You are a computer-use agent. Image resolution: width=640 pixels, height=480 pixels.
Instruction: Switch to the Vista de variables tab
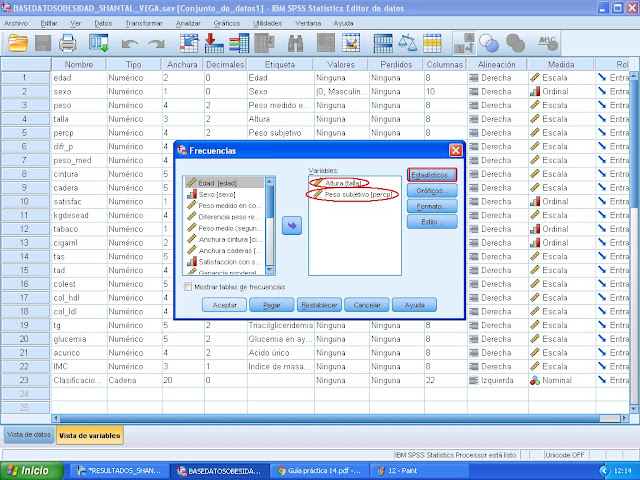pyautogui.click(x=89, y=435)
